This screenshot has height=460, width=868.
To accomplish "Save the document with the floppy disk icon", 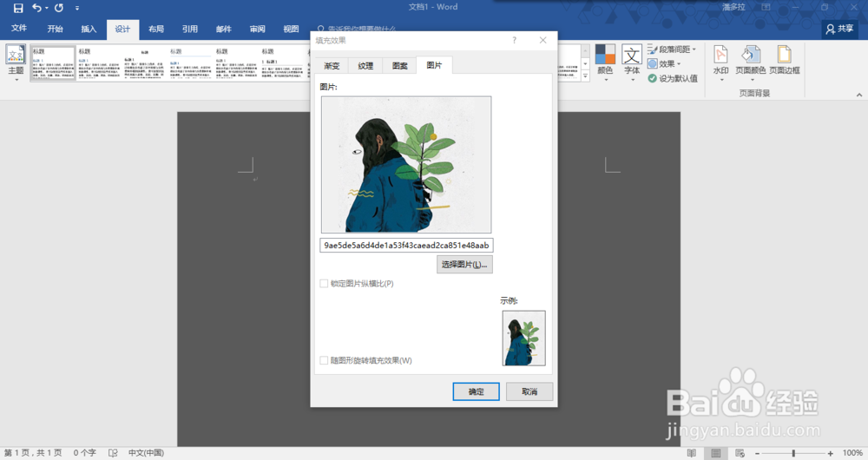I will 18,8.
